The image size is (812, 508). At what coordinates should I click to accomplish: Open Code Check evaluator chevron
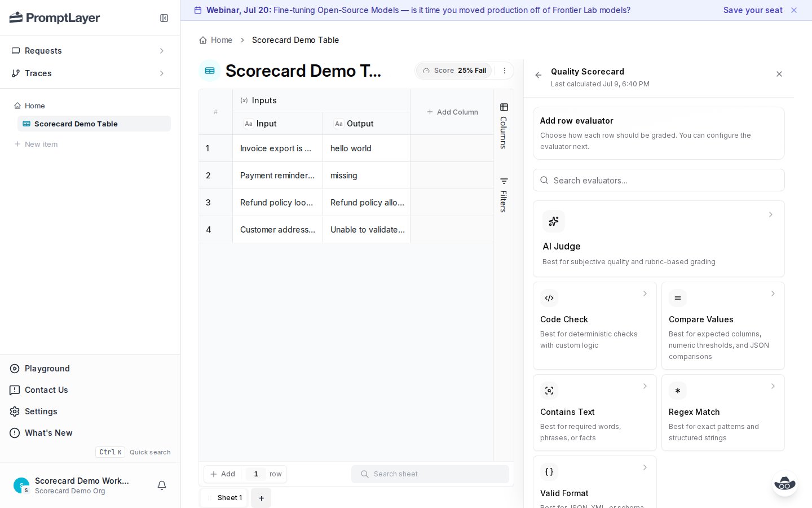pos(645,294)
